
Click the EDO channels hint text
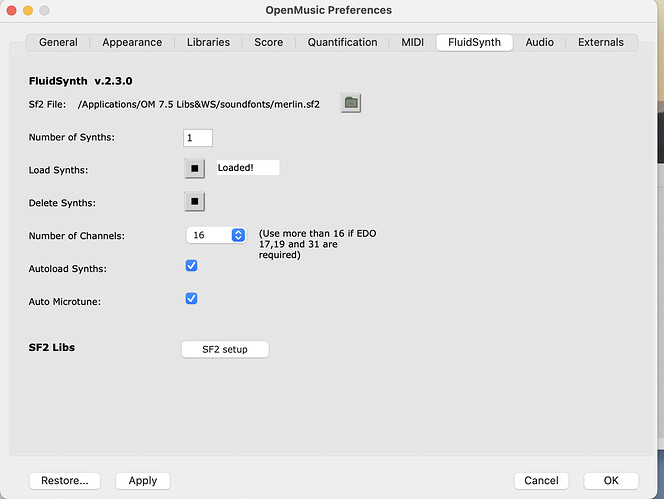pos(317,244)
